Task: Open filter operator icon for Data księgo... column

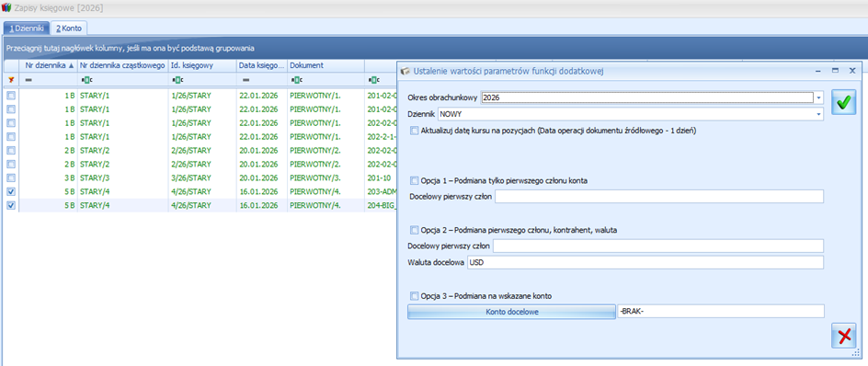Action: [246, 80]
